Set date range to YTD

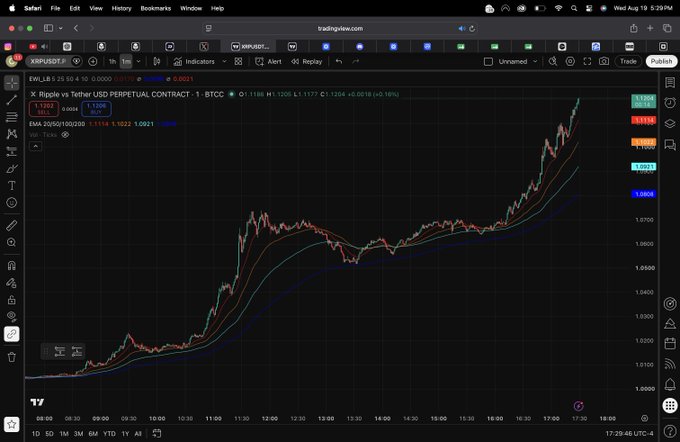click(109, 433)
